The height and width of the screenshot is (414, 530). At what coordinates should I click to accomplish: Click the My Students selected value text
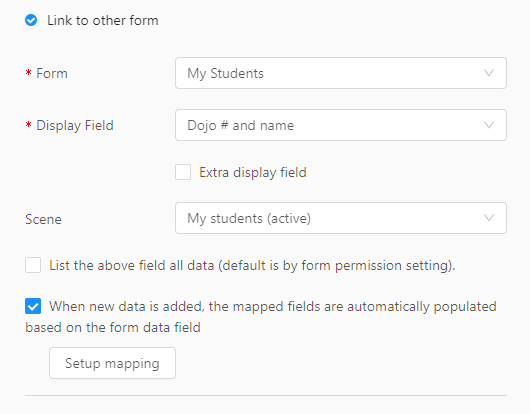pyautogui.click(x=225, y=73)
